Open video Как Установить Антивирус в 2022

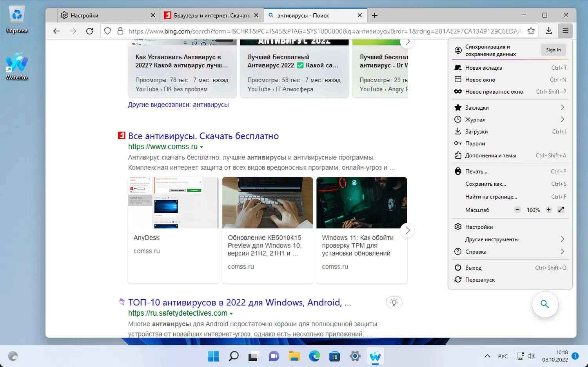point(182,61)
